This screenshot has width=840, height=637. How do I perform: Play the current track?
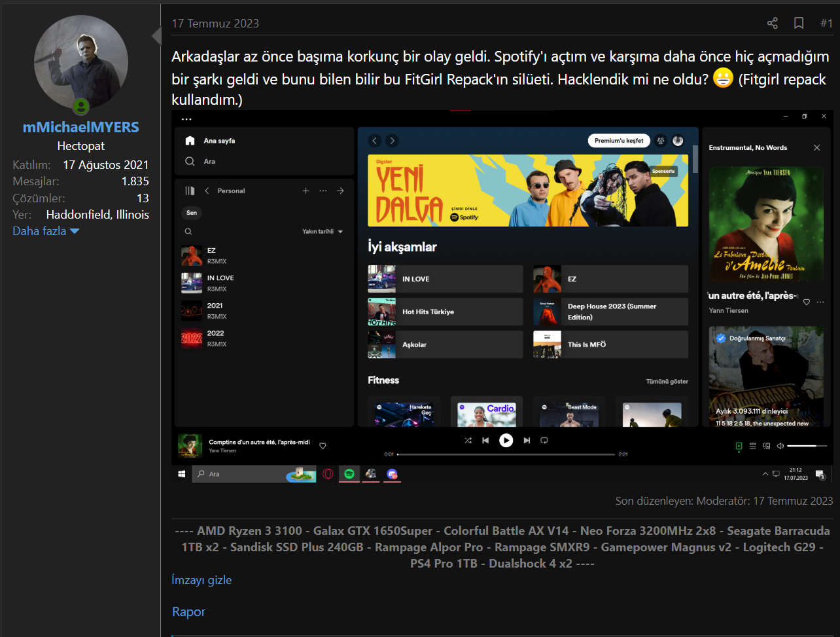click(x=506, y=441)
